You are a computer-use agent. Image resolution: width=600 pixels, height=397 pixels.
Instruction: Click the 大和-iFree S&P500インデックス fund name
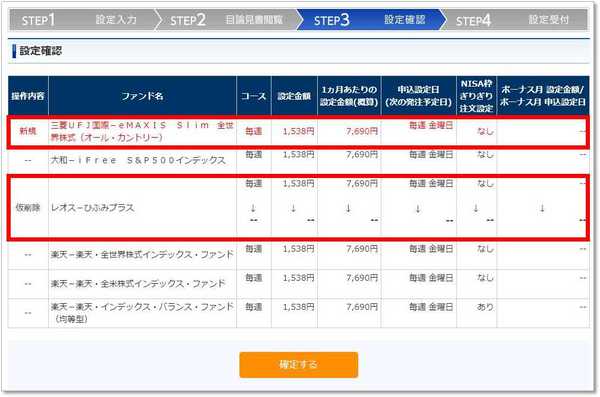click(139, 160)
